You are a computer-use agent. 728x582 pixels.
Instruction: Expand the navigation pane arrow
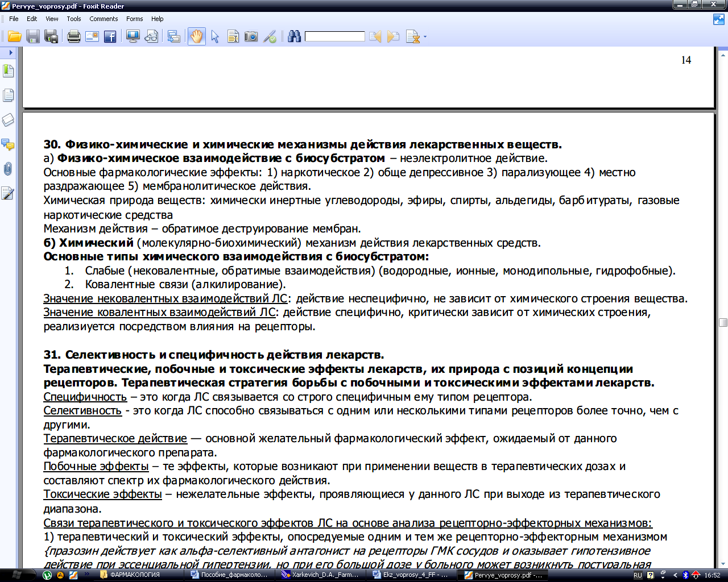click(10, 52)
